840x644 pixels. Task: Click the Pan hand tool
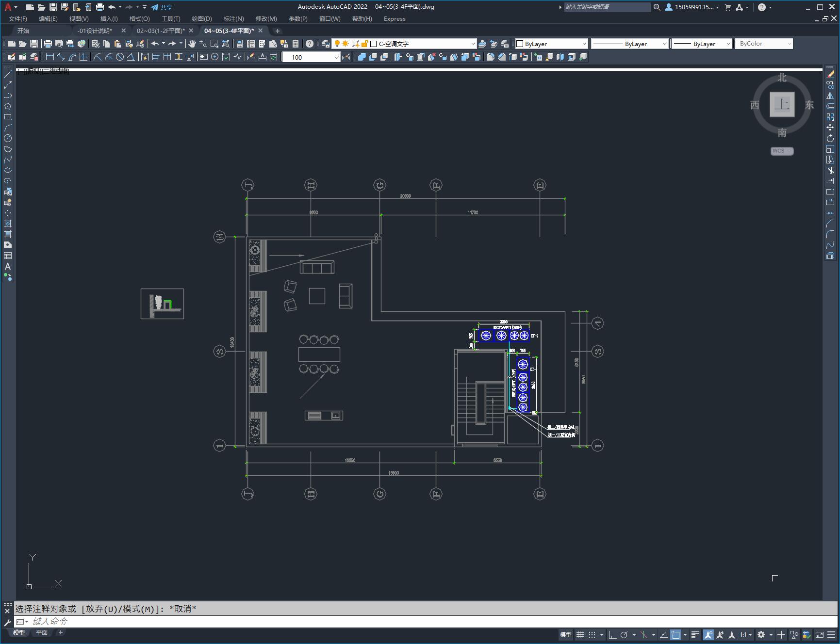192,44
